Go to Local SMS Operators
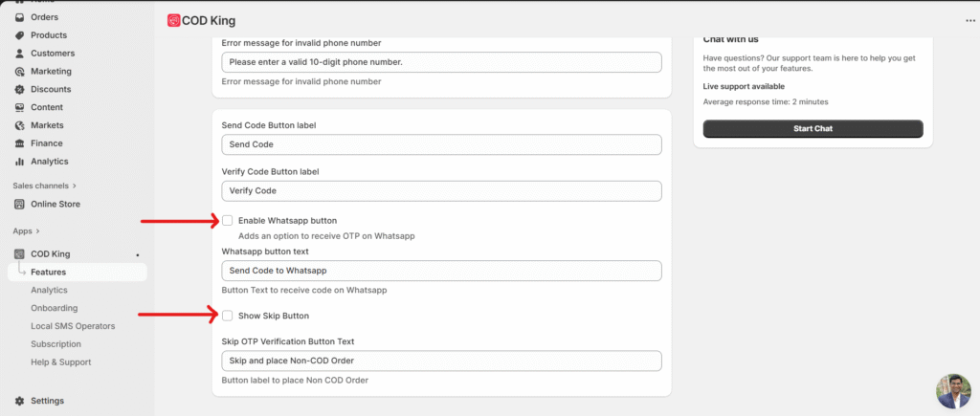980x416 pixels. coord(73,326)
